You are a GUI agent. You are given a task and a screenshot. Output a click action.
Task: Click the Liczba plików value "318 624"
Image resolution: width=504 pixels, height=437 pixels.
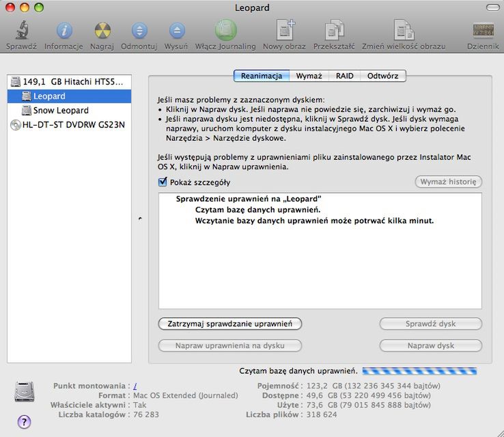pyautogui.click(x=322, y=415)
